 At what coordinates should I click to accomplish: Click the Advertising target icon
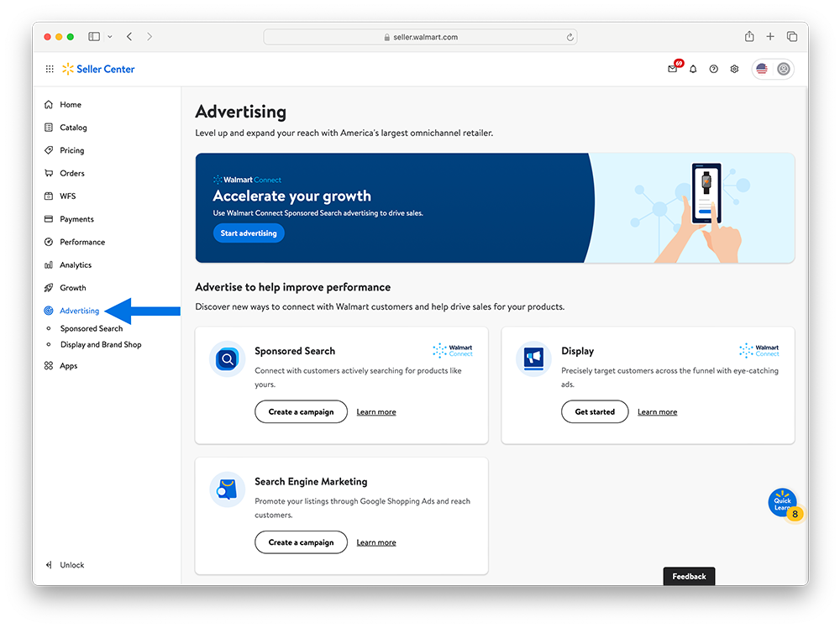coord(49,311)
